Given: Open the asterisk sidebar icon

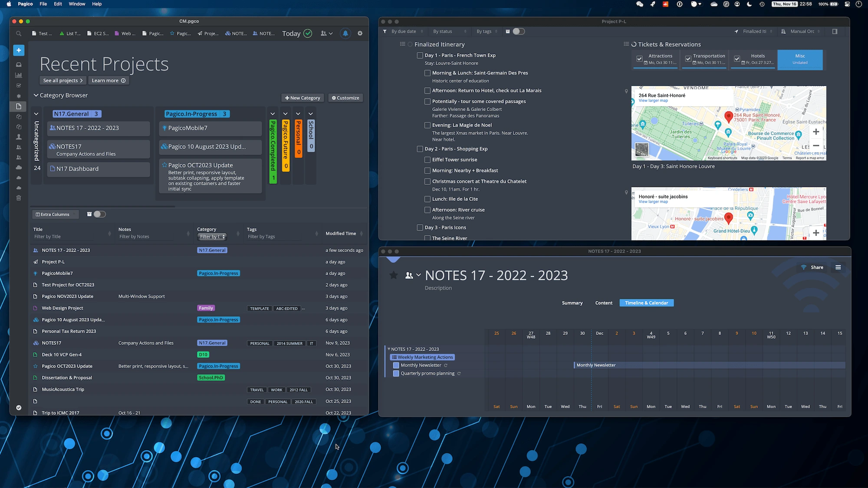Looking at the screenshot, I should coord(19,96).
